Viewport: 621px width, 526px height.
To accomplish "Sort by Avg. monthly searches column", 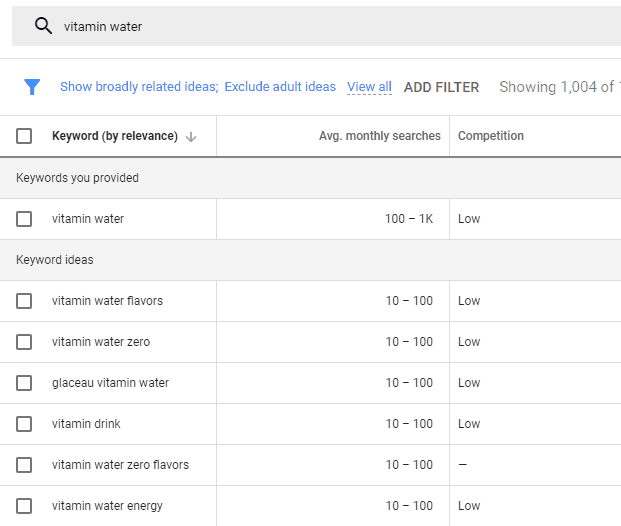I will point(379,136).
